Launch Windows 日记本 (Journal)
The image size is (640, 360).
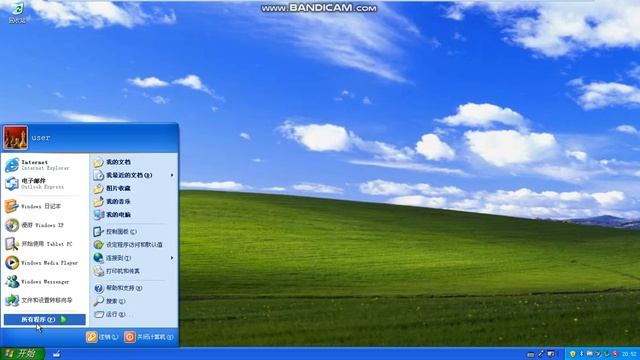click(44, 206)
